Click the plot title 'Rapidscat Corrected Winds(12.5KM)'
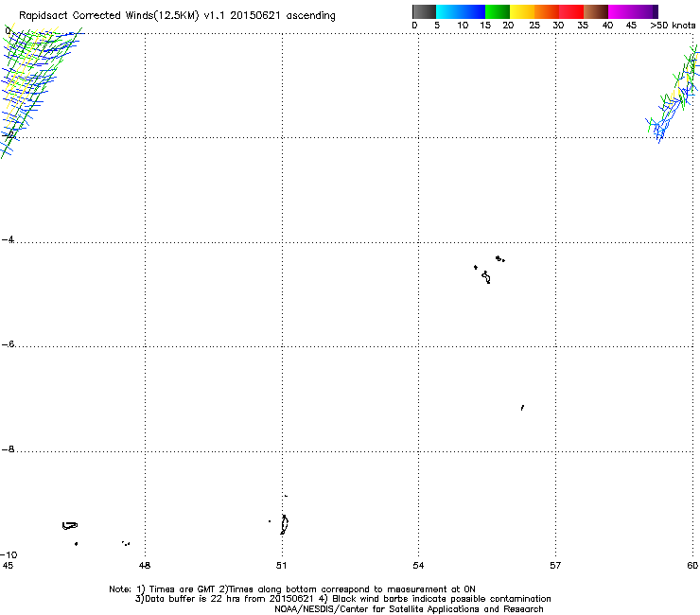The width and height of the screenshot is (700, 615). pos(109,16)
